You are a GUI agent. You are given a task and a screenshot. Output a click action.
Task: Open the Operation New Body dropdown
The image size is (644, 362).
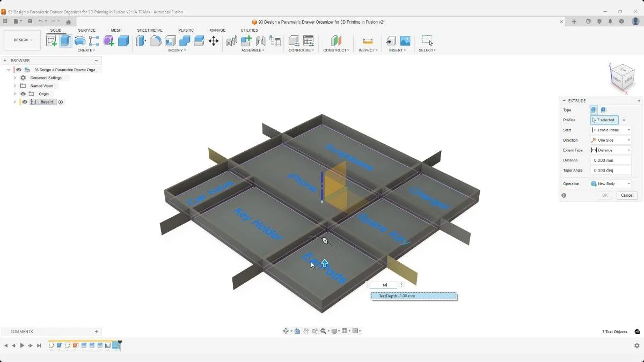pyautogui.click(x=611, y=183)
